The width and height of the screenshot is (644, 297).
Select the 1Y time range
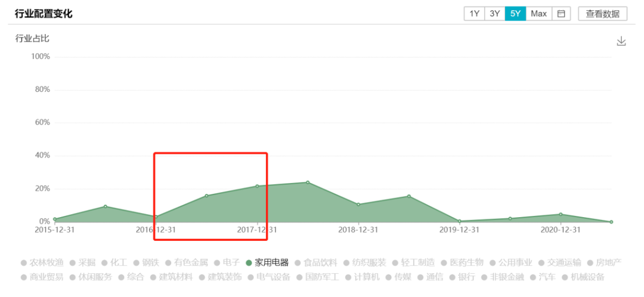click(x=475, y=14)
